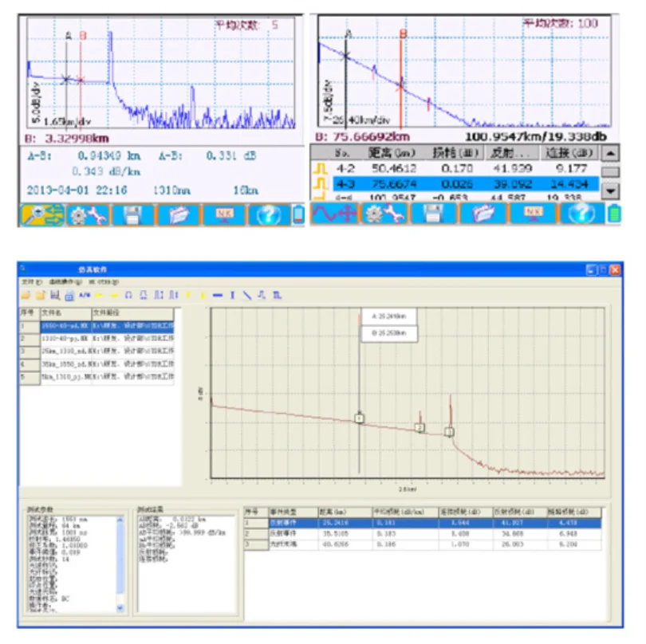Click the diagonal blue line icon in toolbar
Screen dimensions: 646x644
(x=247, y=295)
